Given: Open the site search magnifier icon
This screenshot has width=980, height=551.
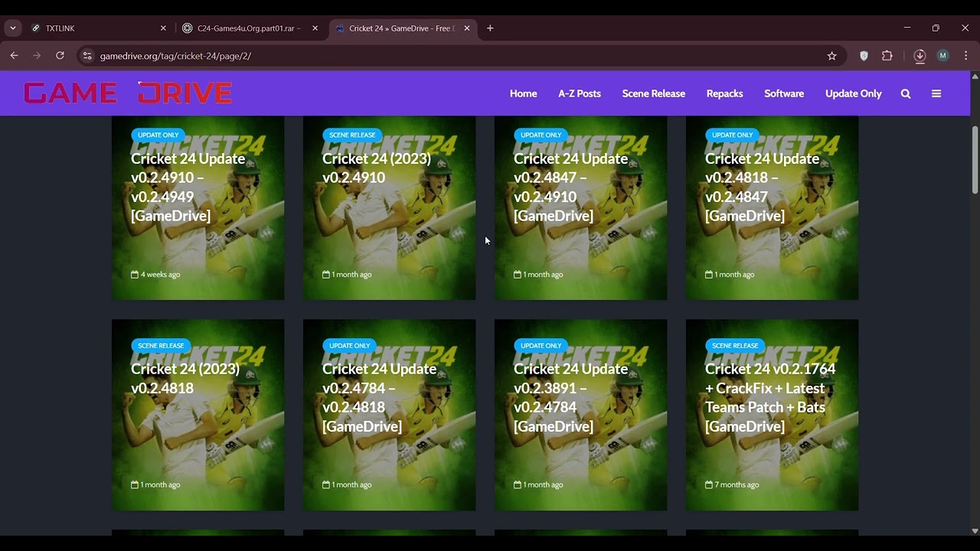Looking at the screenshot, I should pos(906,93).
